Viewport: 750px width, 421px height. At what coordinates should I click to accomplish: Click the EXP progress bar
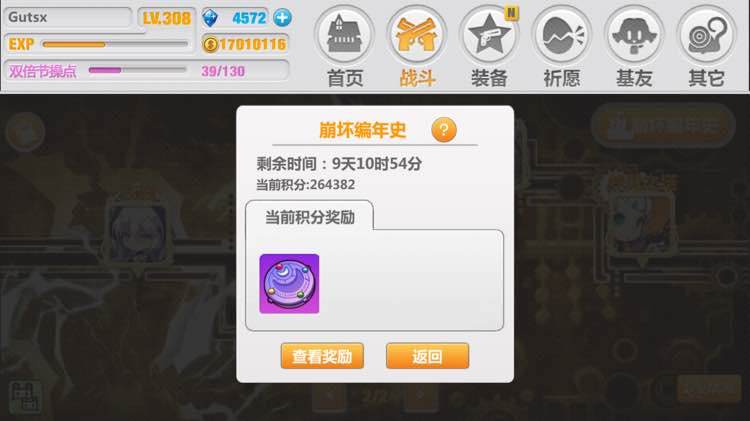(115, 44)
